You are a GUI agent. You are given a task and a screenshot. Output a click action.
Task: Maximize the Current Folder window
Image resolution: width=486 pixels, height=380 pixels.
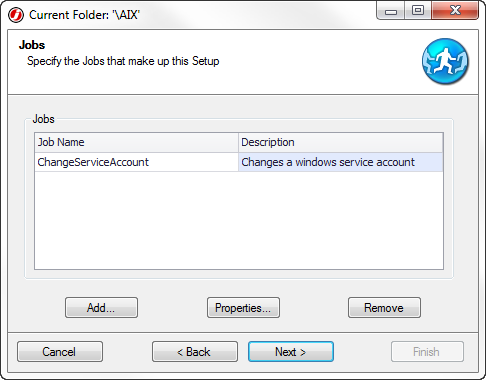418,11
